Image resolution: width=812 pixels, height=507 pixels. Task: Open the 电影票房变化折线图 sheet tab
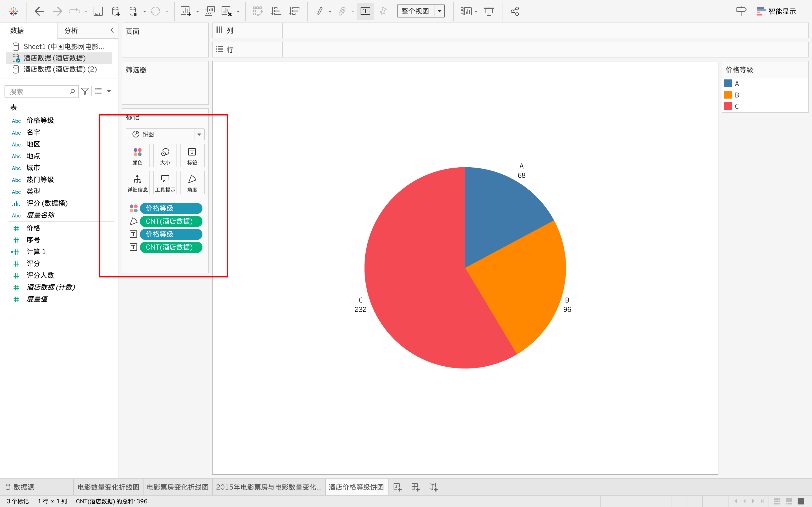pyautogui.click(x=178, y=487)
